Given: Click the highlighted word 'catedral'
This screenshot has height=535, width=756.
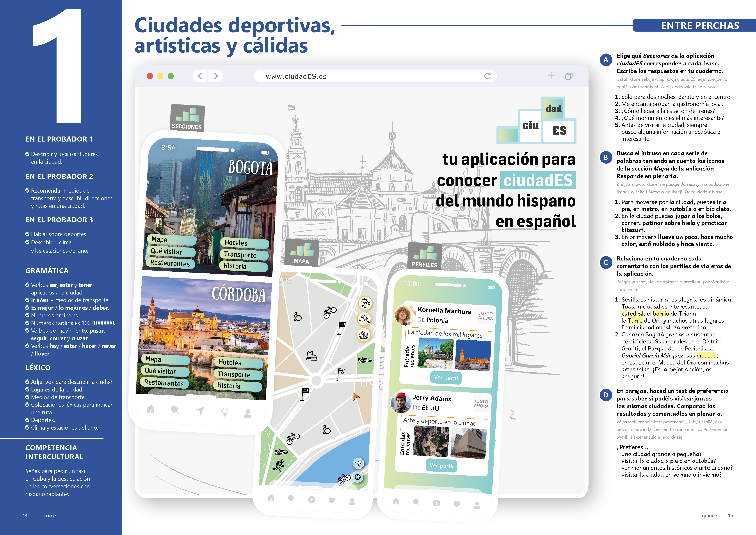Looking at the screenshot, I should (x=632, y=314).
